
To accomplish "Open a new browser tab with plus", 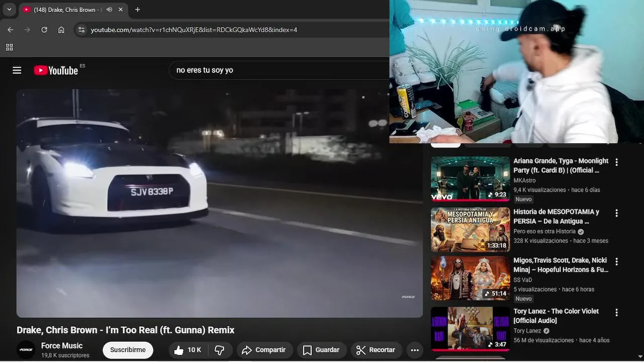I will (137, 10).
